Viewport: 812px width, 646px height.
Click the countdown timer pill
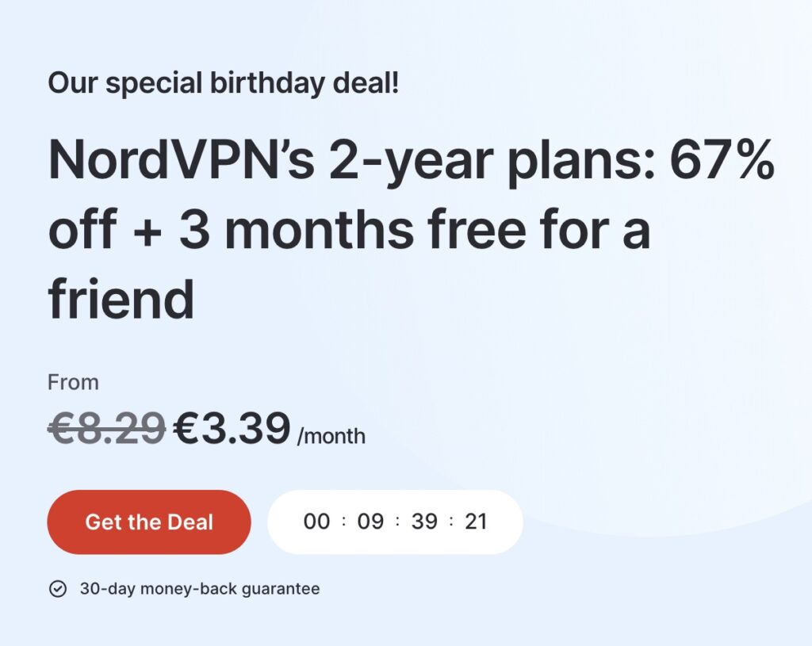click(x=395, y=522)
